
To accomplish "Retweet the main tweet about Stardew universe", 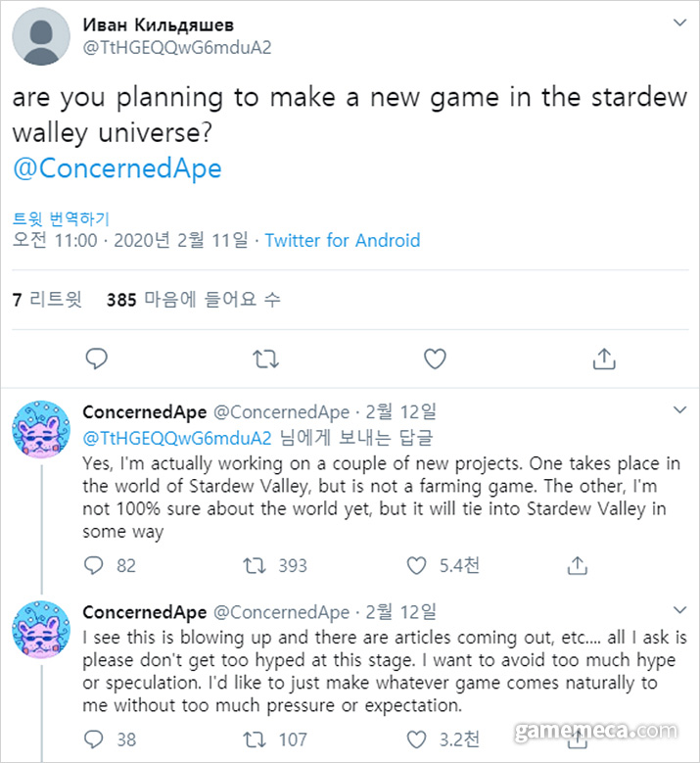I will click(265, 358).
